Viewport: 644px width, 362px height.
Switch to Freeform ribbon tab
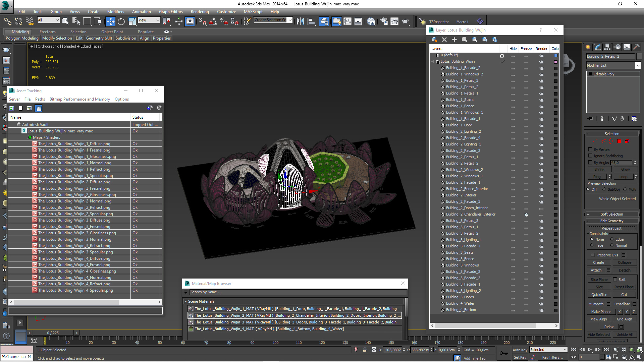(47, 32)
